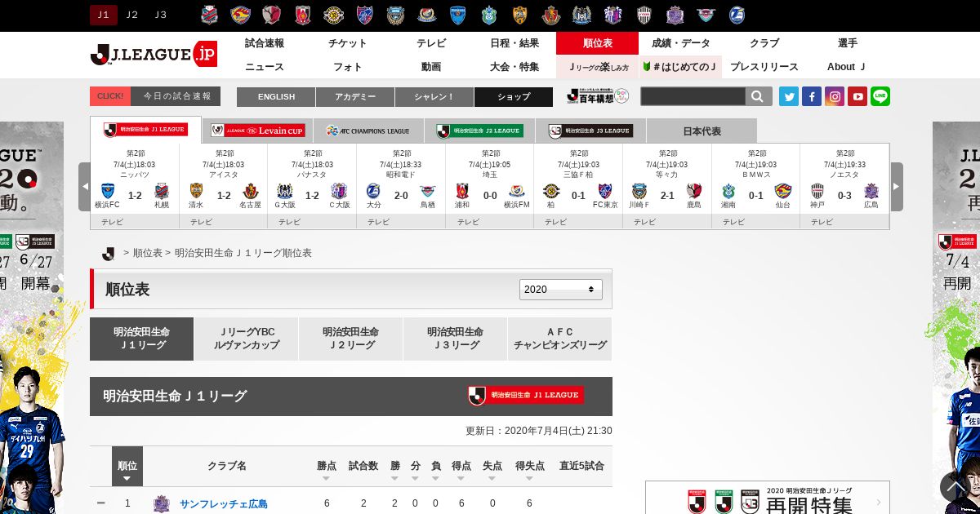Open the Yokohama F. Marinos crest in top bar
980x514 pixels.
(427, 15)
